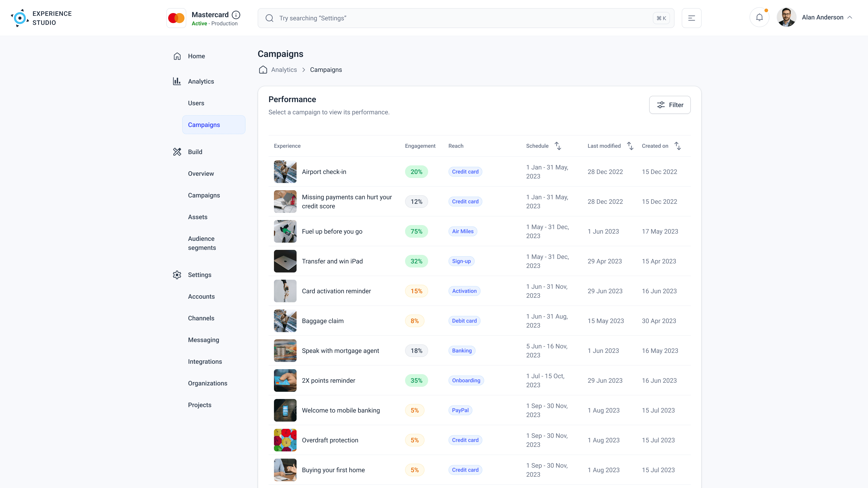Click the Mastercard brand logo
This screenshot has width=868, height=488.
[176, 18]
